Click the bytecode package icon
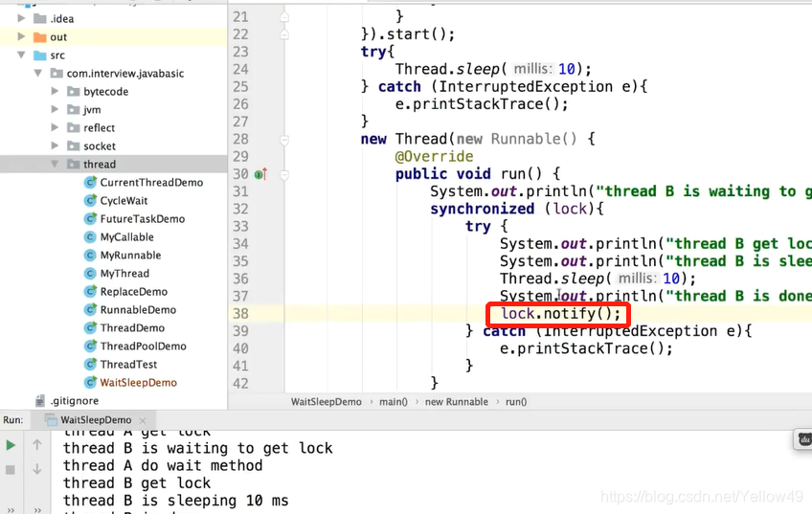The height and width of the screenshot is (514, 812). pyautogui.click(x=74, y=92)
